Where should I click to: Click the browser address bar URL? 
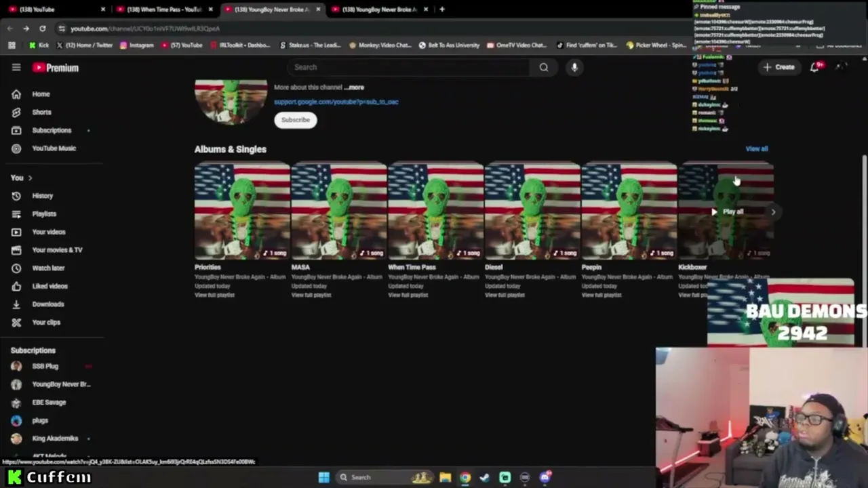pyautogui.click(x=145, y=28)
